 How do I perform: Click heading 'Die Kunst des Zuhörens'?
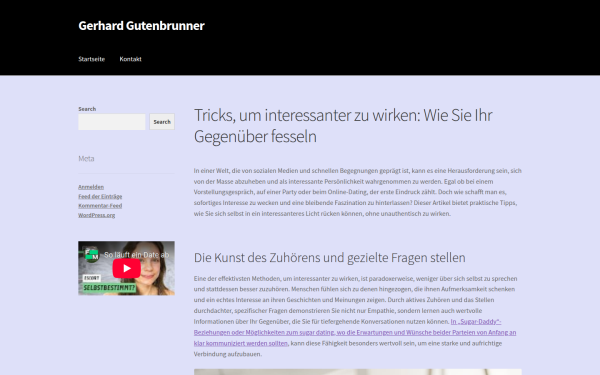tap(329, 258)
